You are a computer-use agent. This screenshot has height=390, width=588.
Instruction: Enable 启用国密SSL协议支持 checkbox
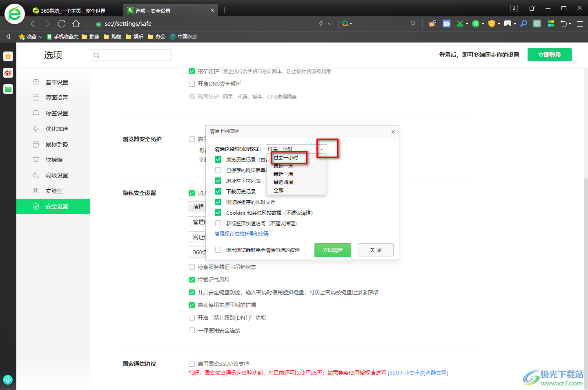click(x=192, y=364)
